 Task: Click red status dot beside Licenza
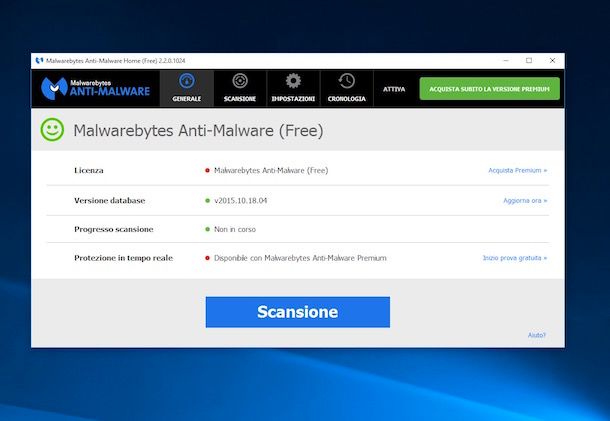207,170
